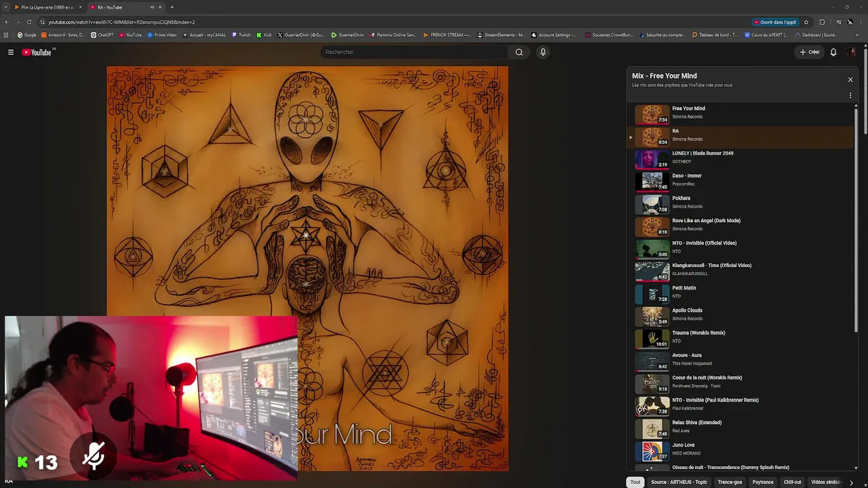Bookmark this page with the star
The height and width of the screenshot is (488, 868).
coord(806,22)
